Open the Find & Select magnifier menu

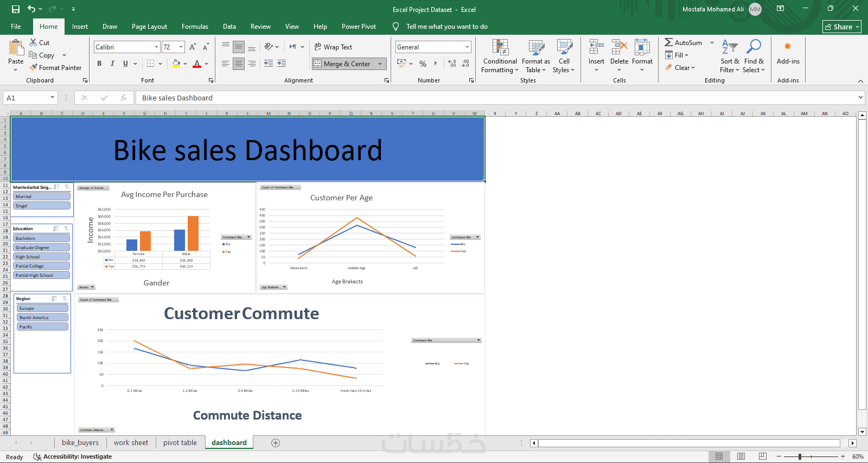tap(754, 56)
